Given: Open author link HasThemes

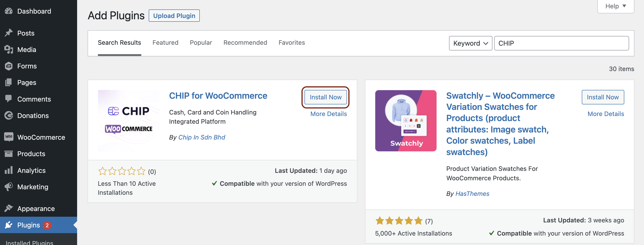Looking at the screenshot, I should pyautogui.click(x=472, y=193).
